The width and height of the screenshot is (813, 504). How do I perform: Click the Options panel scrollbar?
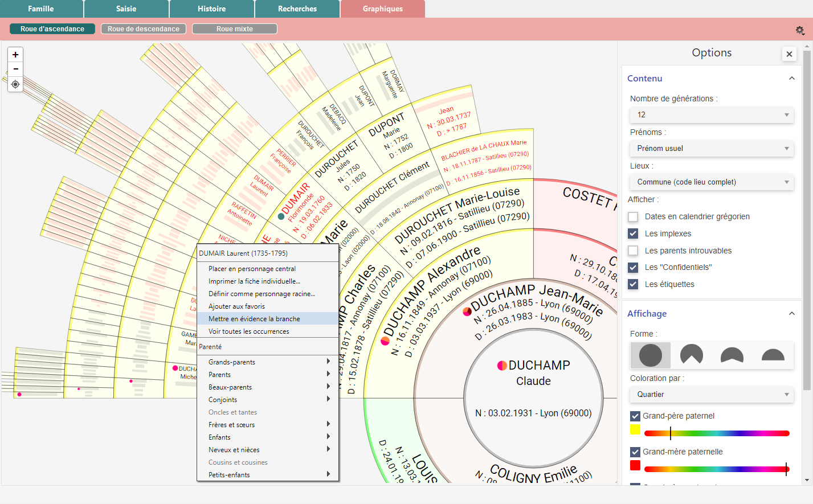tap(807, 221)
